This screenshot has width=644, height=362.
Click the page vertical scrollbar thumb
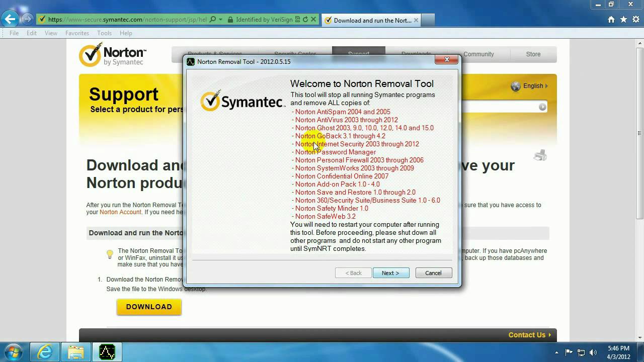pyautogui.click(x=639, y=133)
